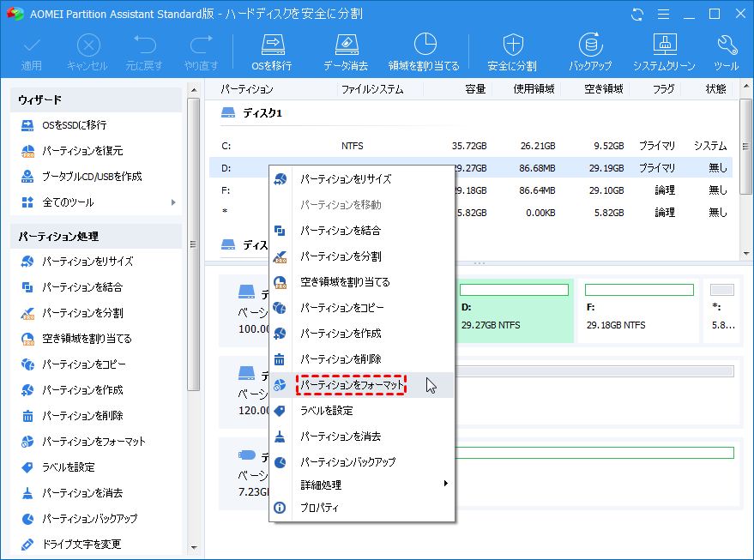
Task: Select パーティションをコピー from the context menu
Action: pyautogui.click(x=362, y=308)
